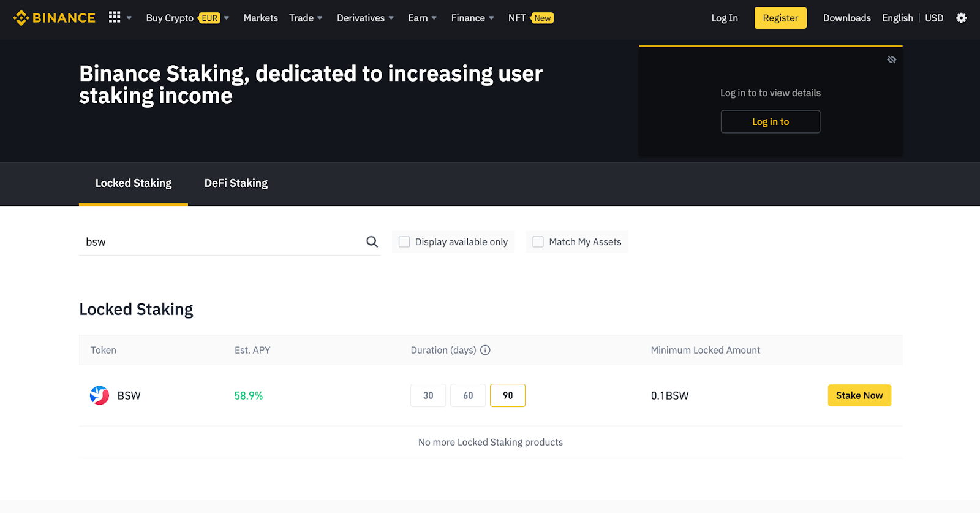980x513 pixels.
Task: Switch to the Locked Staking tab
Action: tap(134, 183)
